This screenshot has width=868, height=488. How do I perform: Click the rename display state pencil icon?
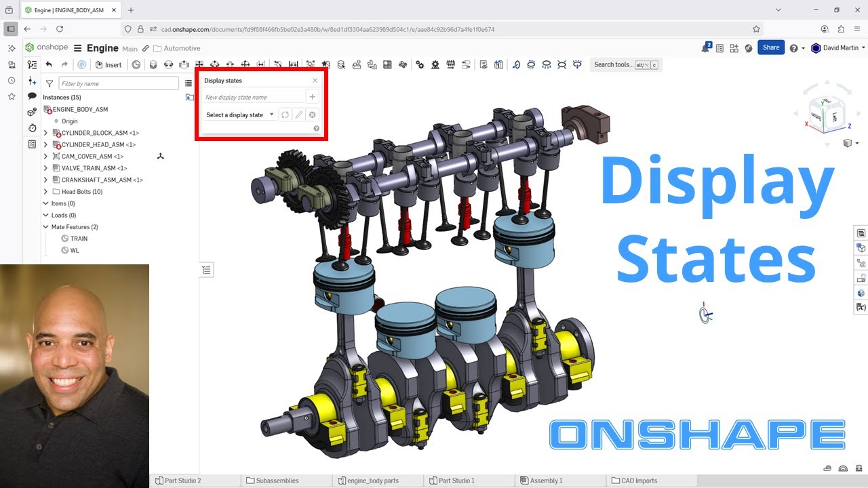[x=298, y=115]
